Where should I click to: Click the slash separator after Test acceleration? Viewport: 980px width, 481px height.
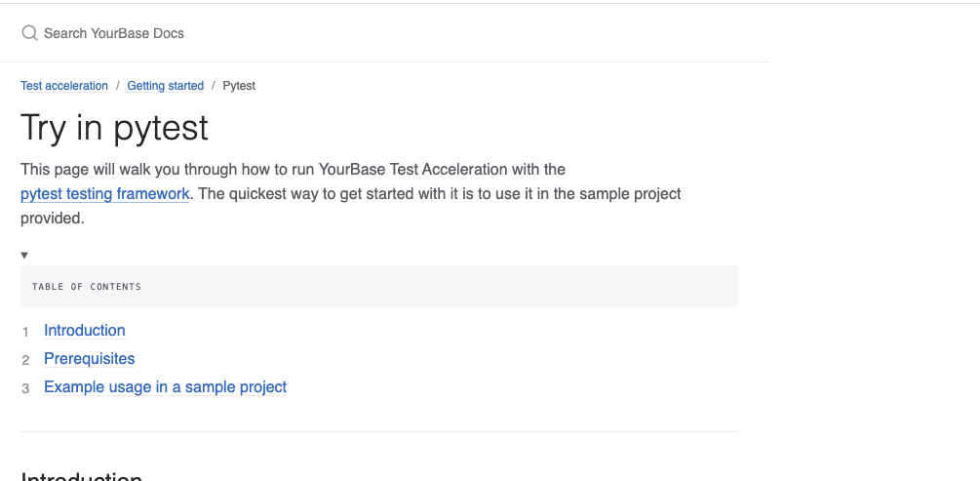[118, 86]
